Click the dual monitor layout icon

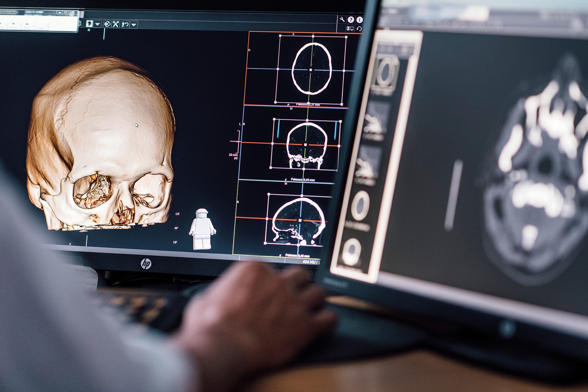[x=350, y=29]
